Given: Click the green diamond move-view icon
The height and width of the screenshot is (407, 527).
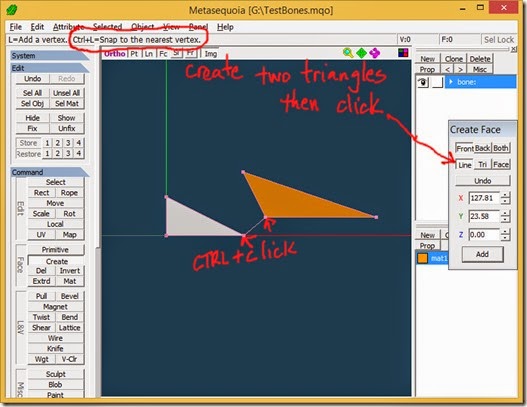Looking at the screenshot, I should click(361, 53).
